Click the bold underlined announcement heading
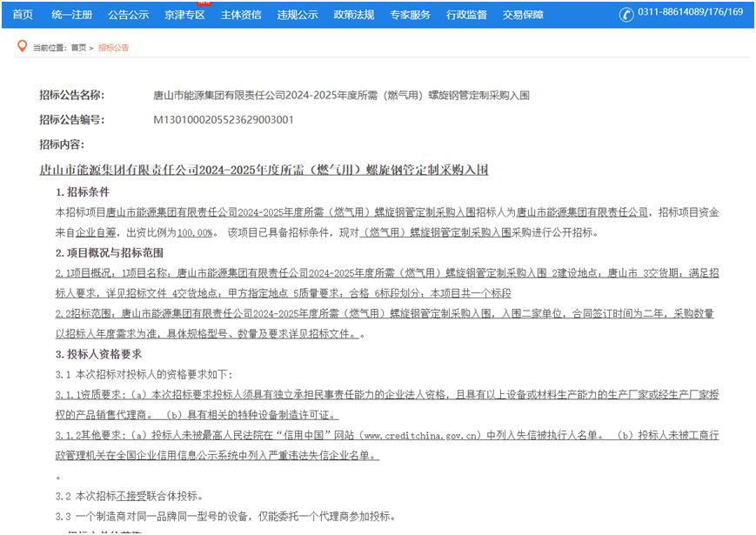This screenshot has height=535, width=756. click(264, 171)
